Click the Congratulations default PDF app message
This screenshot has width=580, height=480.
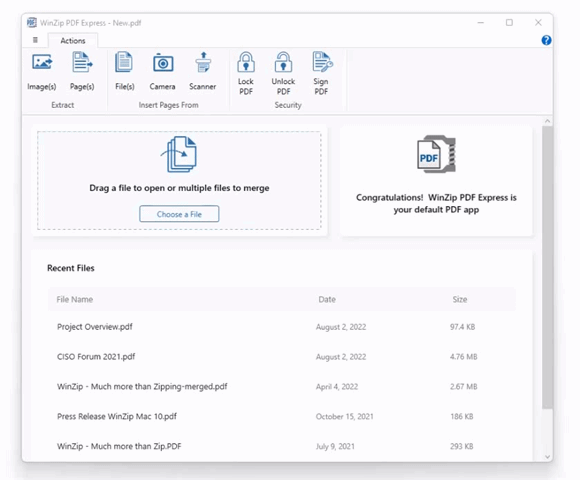tap(436, 203)
